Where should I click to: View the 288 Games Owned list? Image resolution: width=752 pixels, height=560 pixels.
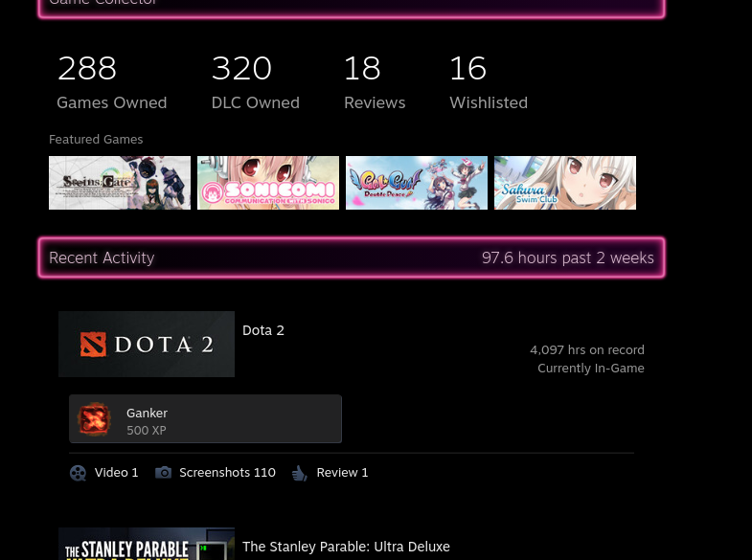[112, 81]
